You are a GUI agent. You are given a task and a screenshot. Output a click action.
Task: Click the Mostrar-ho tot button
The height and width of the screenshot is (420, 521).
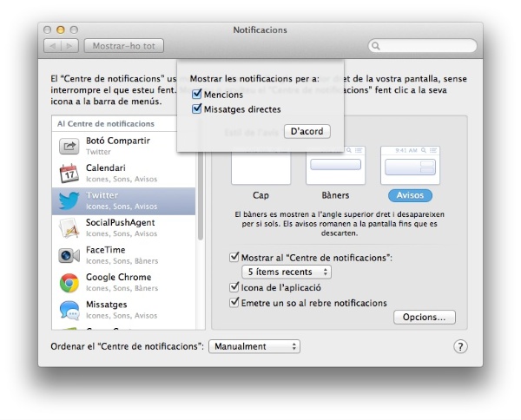[124, 46]
